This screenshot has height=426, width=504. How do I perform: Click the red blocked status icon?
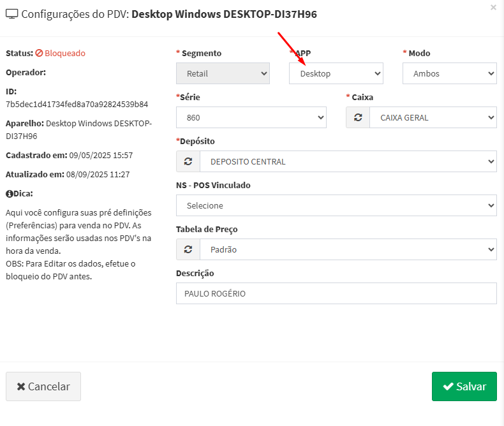[39, 54]
